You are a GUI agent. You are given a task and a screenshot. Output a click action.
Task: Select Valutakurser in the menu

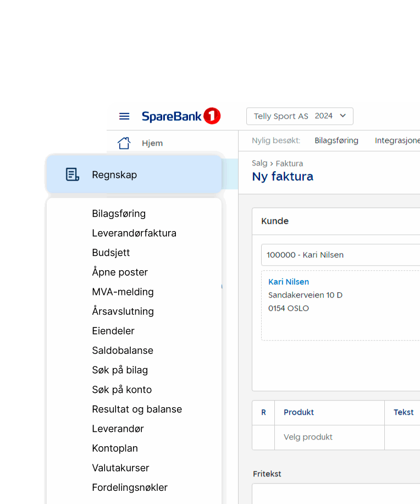coord(120,468)
